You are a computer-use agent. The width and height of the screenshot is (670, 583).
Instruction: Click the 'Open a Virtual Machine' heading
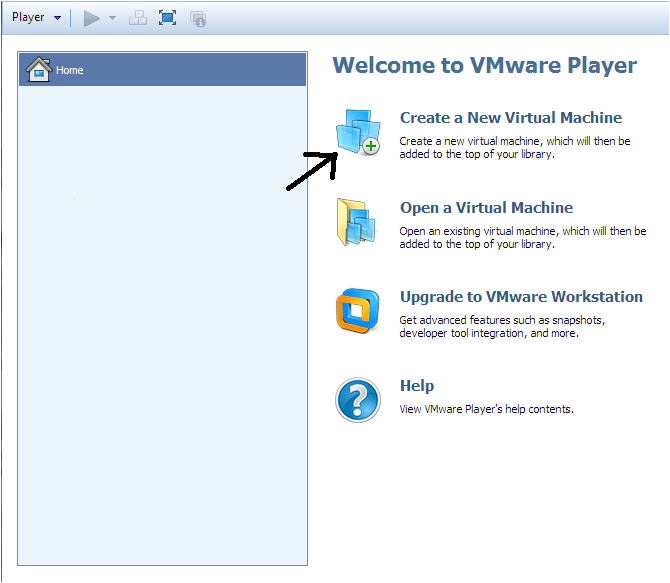pos(486,208)
